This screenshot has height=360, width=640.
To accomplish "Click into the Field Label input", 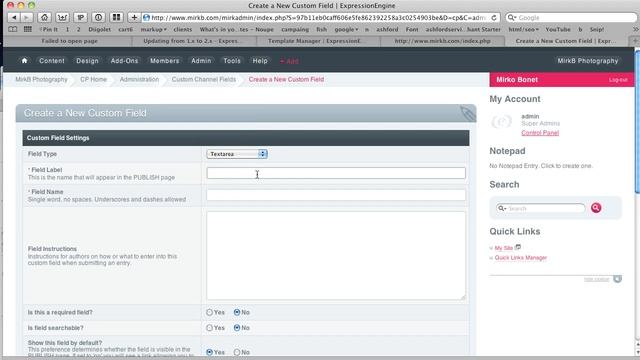I will (x=336, y=173).
